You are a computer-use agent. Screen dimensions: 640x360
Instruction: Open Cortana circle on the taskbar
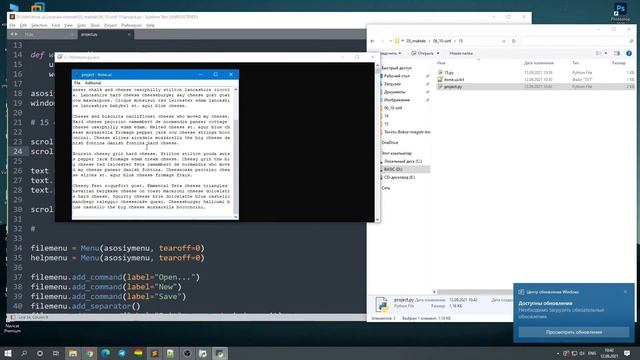(40, 353)
